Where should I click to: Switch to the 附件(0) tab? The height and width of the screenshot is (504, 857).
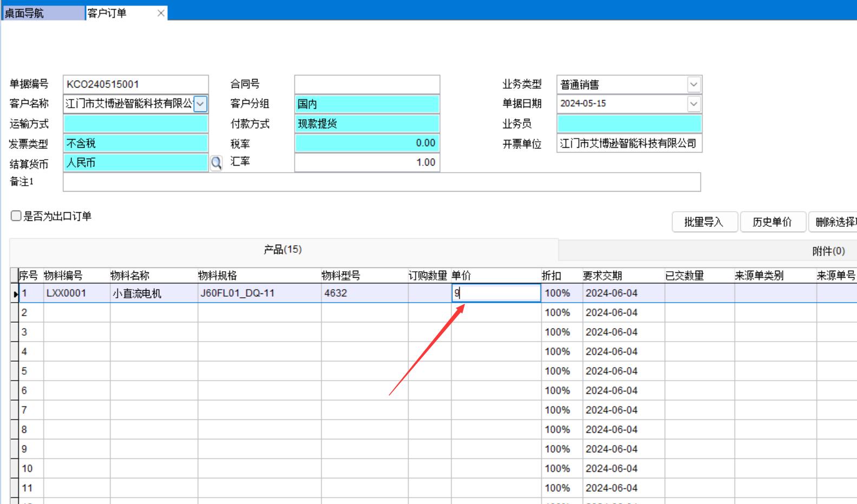[x=828, y=251]
